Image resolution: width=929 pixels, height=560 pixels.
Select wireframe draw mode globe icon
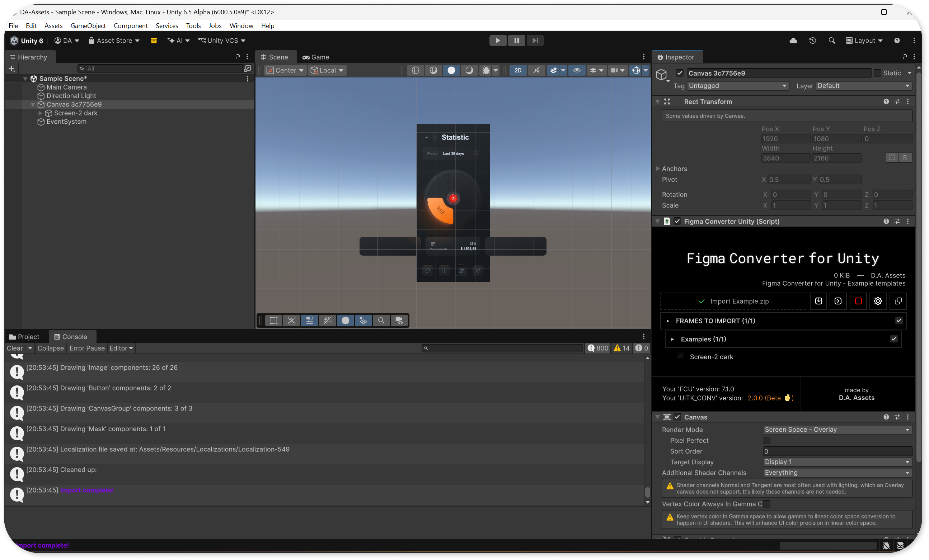(x=415, y=70)
